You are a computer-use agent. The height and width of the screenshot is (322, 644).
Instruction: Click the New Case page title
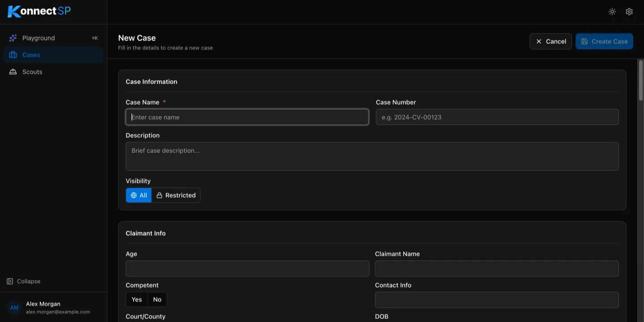pyautogui.click(x=137, y=38)
